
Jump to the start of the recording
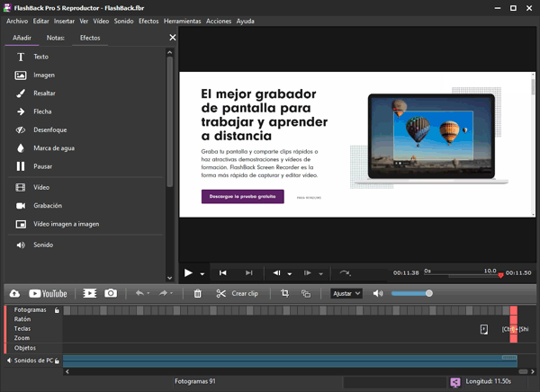(x=223, y=273)
